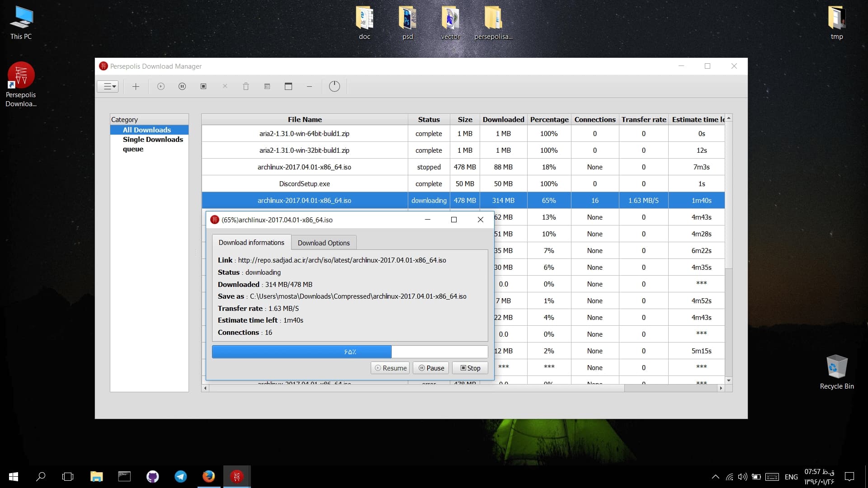Sort by File Name column header
868x488 pixels.
click(x=305, y=119)
